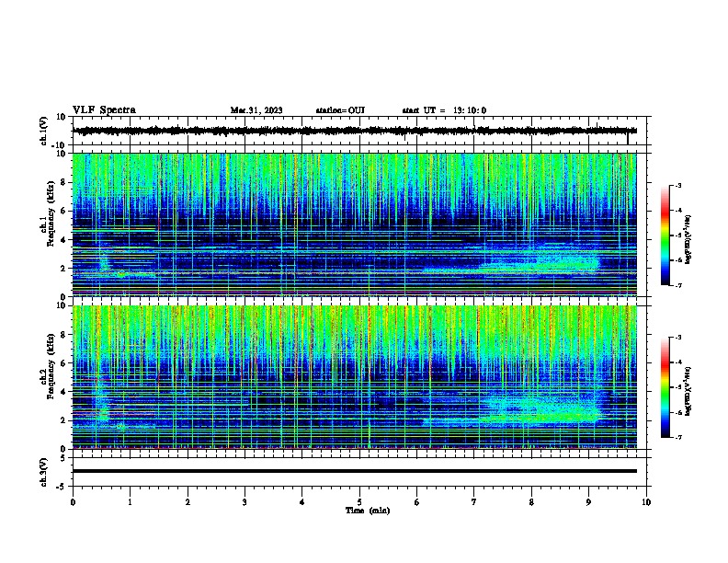This screenshot has height=563, width=728.
Task: Click time axis tick label "7"
Action: [474, 502]
